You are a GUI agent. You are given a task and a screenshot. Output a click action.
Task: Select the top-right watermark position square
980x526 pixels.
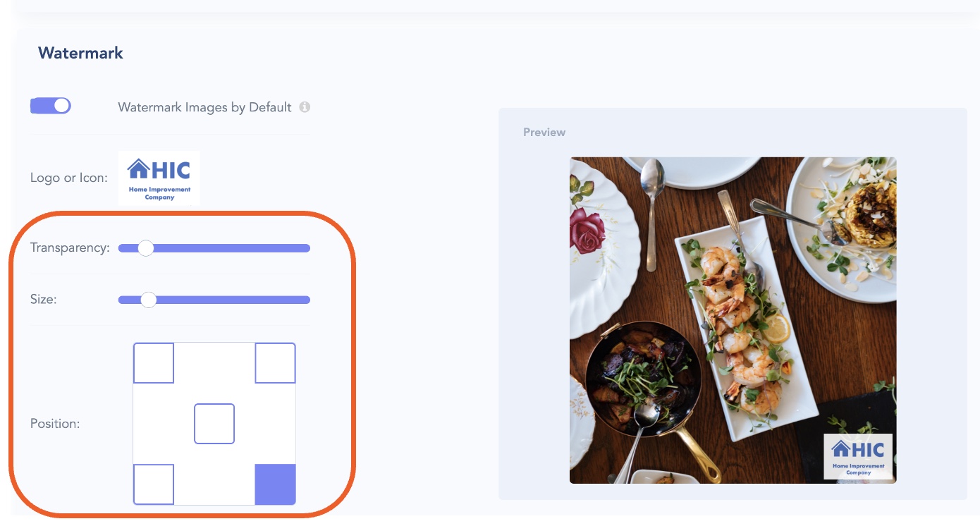pyautogui.click(x=275, y=363)
